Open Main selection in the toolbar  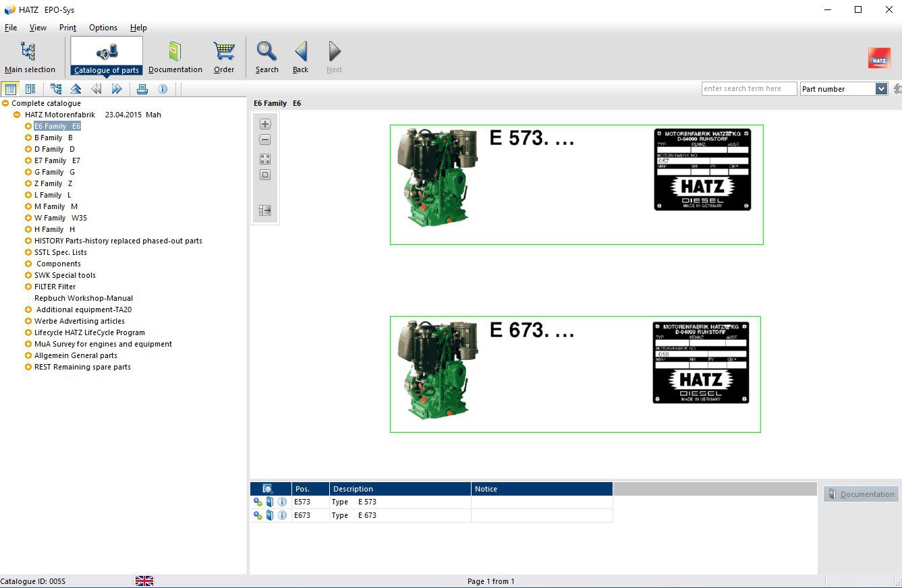point(30,57)
